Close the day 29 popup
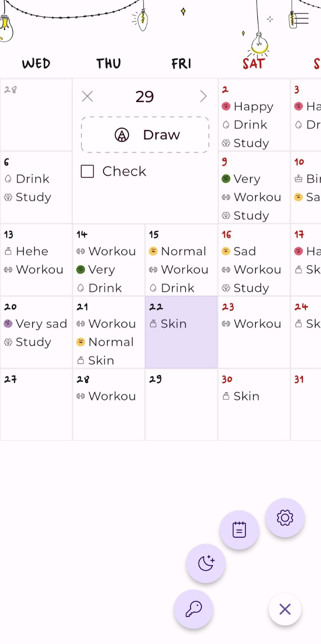This screenshot has width=321, height=644. coord(87,96)
